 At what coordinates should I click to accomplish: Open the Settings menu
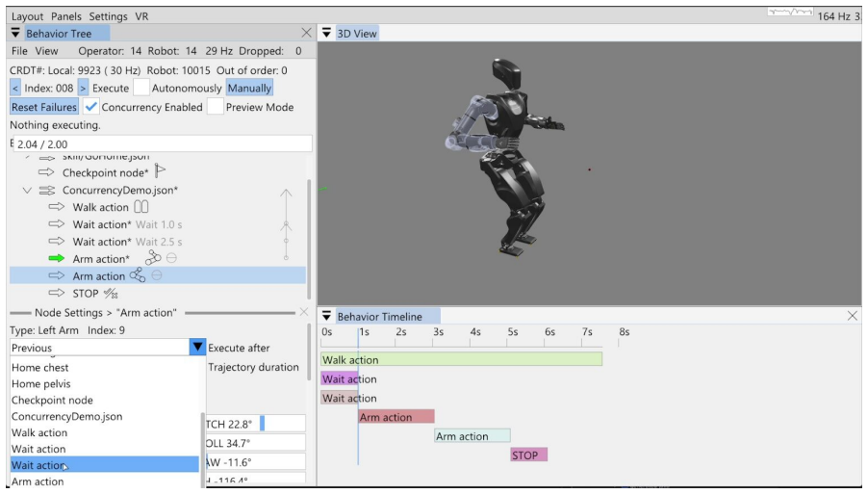coord(108,16)
